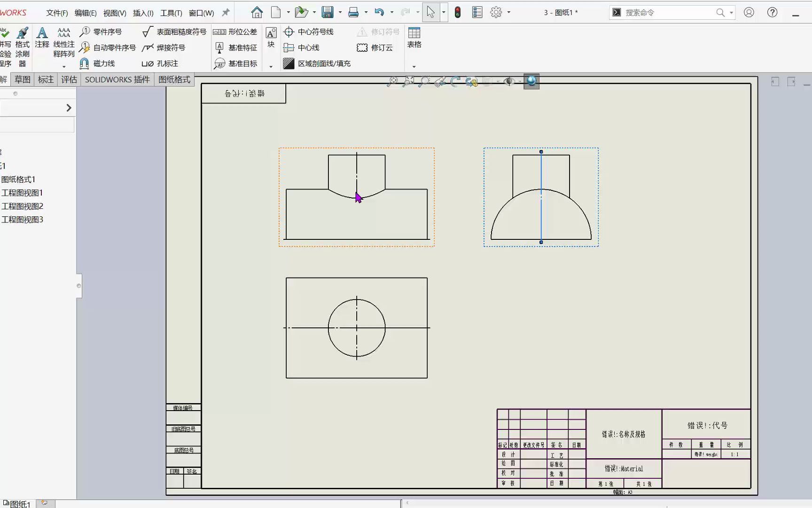Screen dimensions: 812x508
Task: Click the blue sphere scene icon
Action: 531,81
